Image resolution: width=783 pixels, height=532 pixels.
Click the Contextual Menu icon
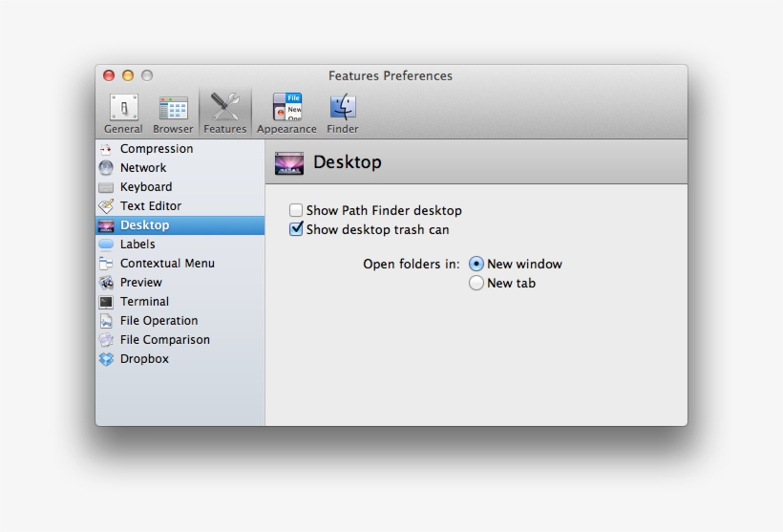tap(106, 264)
